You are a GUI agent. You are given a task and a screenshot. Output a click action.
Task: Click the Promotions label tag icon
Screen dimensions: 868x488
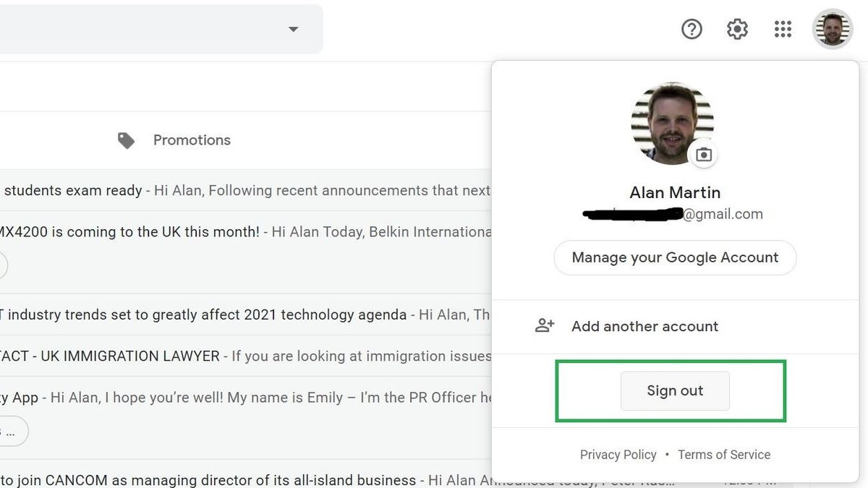pos(126,140)
